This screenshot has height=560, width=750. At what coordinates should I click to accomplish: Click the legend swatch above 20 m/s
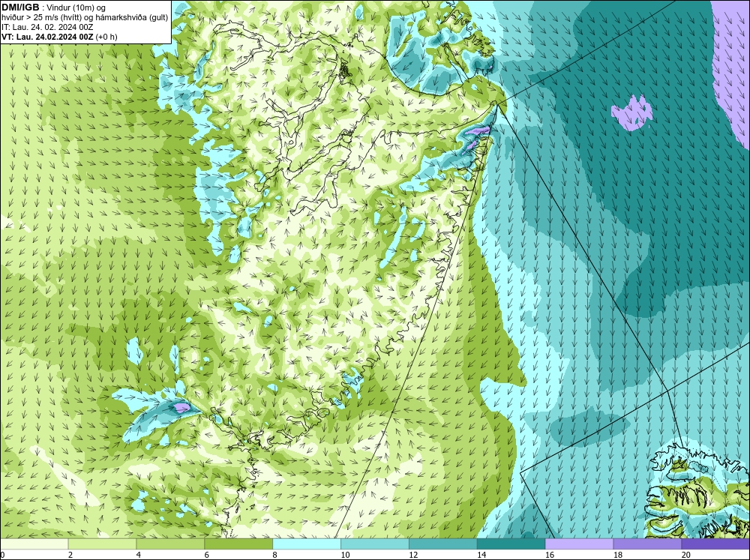pyautogui.click(x=715, y=544)
